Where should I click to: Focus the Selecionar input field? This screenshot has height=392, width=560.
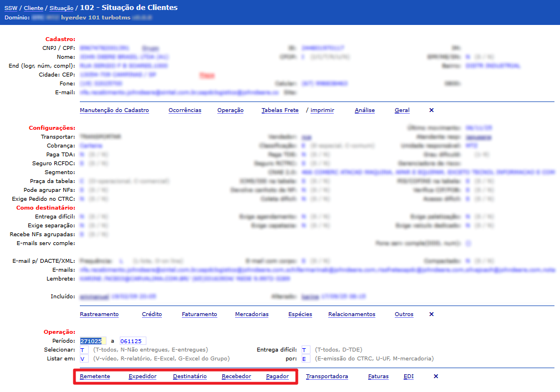(84, 350)
